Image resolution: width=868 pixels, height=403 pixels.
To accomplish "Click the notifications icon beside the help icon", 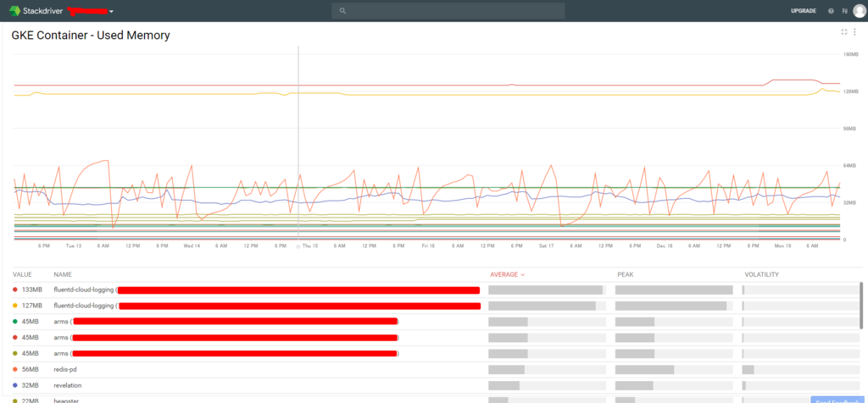I will click(x=844, y=11).
